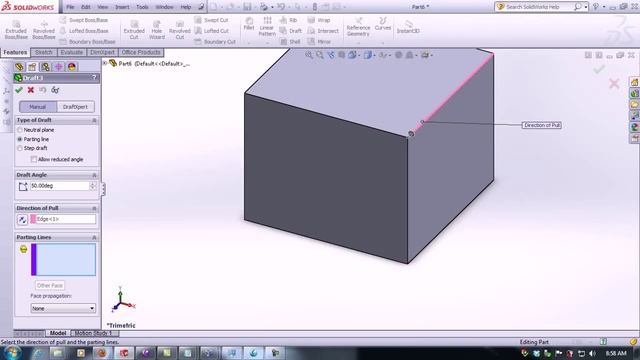
Task: Open the Face propagation dropdown
Action: (x=63, y=308)
